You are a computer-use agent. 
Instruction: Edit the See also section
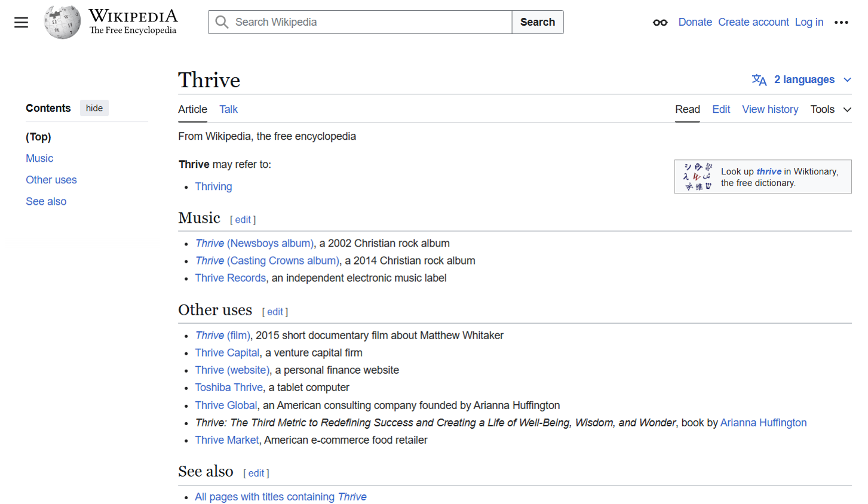[x=256, y=473]
